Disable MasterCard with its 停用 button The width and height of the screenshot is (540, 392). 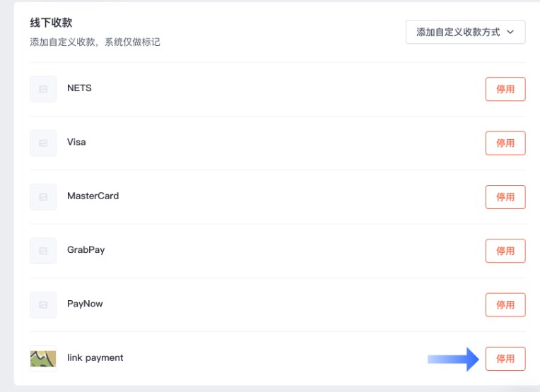pos(505,197)
